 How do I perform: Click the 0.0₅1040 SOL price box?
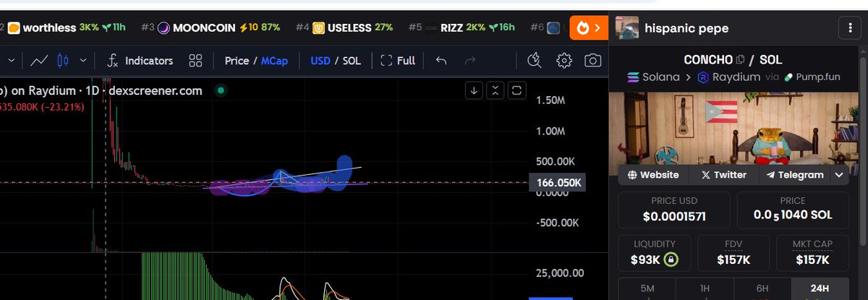click(793, 210)
